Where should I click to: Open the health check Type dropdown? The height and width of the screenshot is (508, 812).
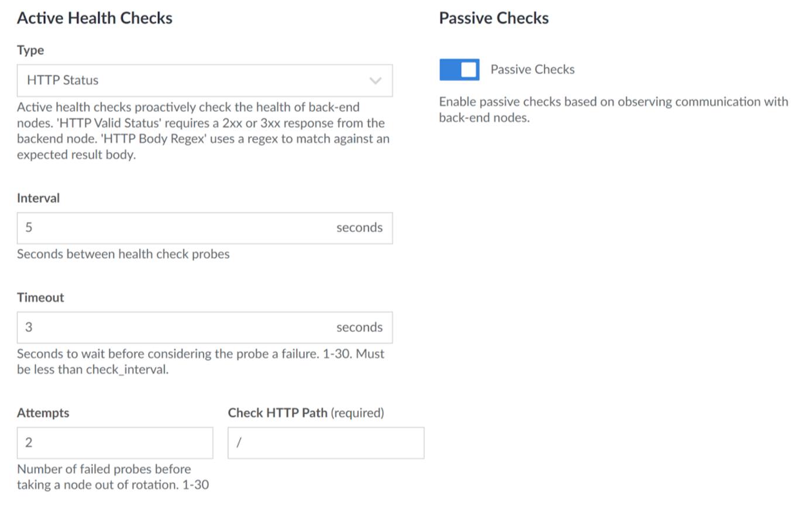click(204, 80)
